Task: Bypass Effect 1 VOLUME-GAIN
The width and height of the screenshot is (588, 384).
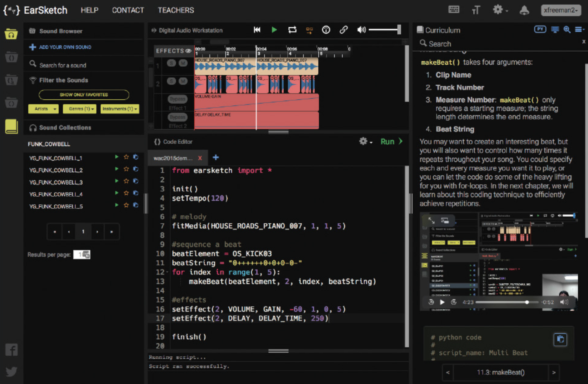Action: pos(177,99)
